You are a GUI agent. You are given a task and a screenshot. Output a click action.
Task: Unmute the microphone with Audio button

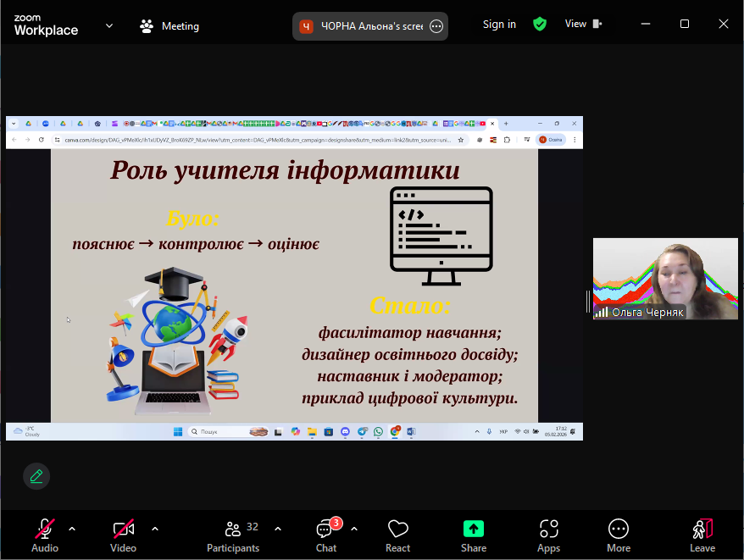[45, 535]
